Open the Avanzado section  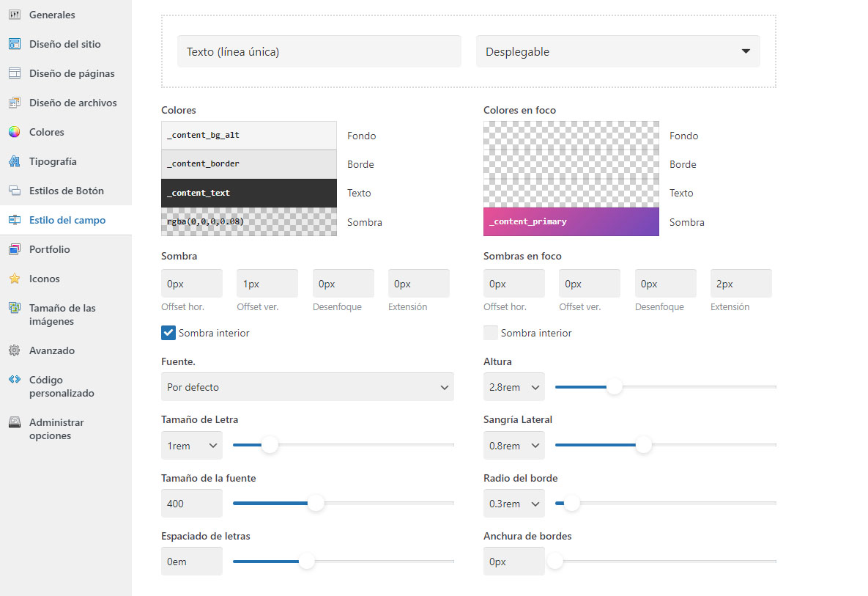[x=66, y=350]
